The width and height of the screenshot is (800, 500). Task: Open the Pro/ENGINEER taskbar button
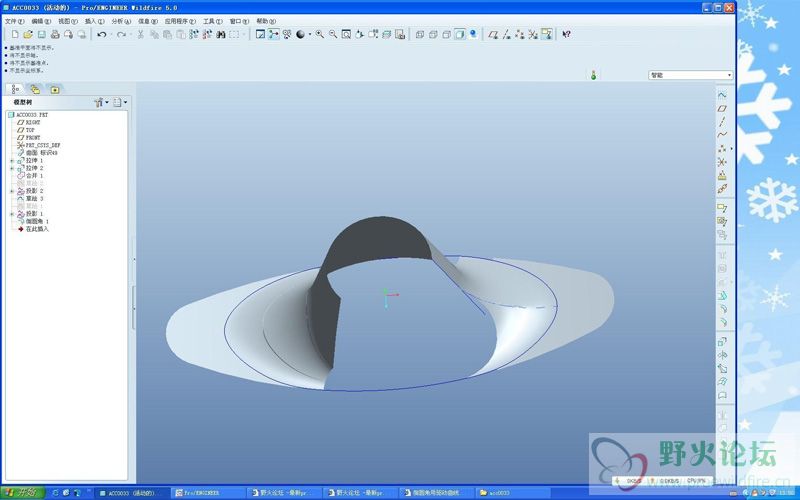pos(209,493)
